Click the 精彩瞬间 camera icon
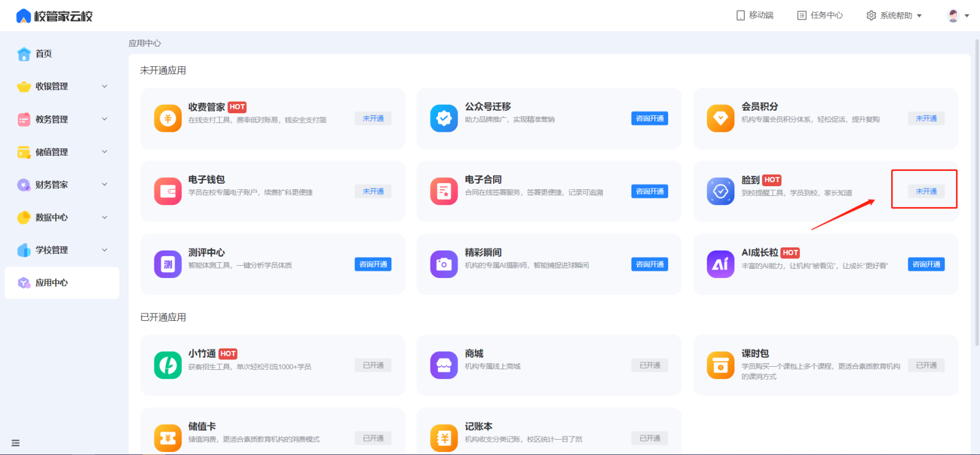This screenshot has height=455, width=980. click(x=444, y=264)
